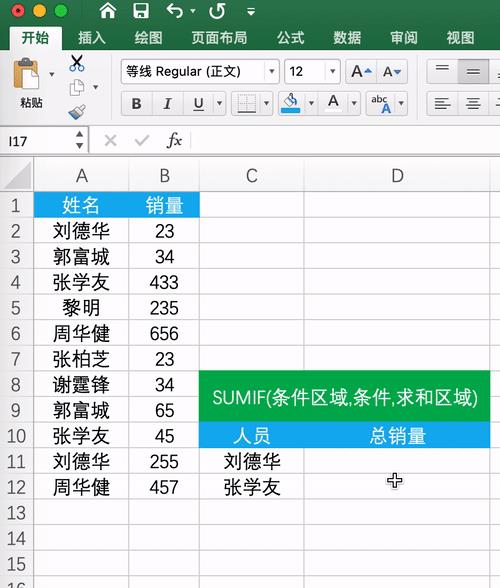This screenshot has height=588, width=500.
Task: Apply cell borders with borders icon
Action: [246, 103]
